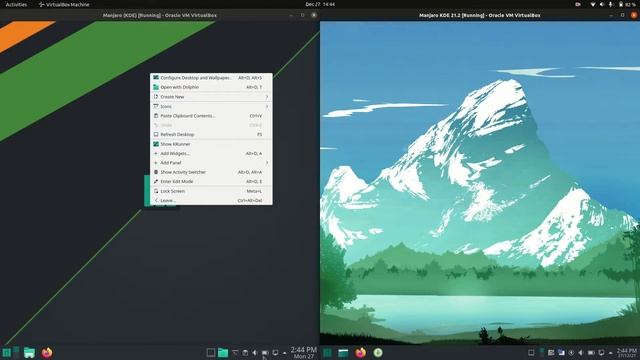Viewport: 640px width, 360px height.
Task: Open battery indicator in right VM tray
Action: click(x=591, y=353)
